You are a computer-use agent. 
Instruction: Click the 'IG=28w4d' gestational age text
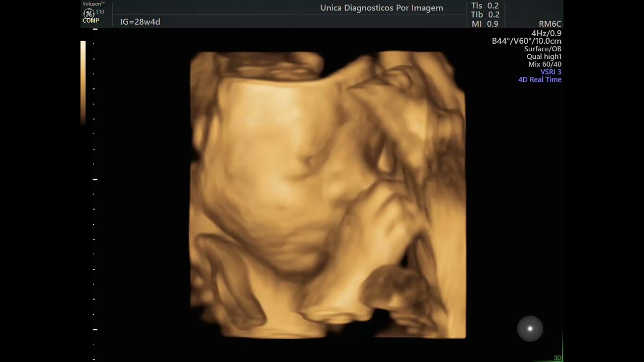(x=140, y=22)
